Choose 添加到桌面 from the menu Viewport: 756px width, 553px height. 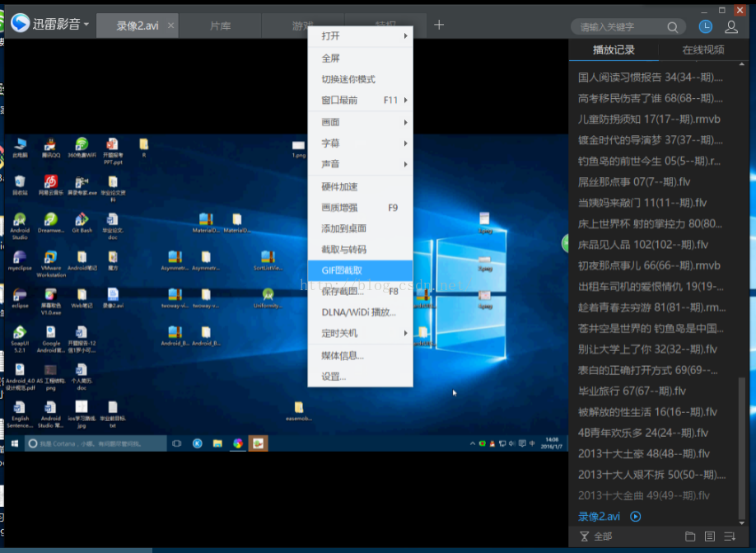[x=360, y=228]
